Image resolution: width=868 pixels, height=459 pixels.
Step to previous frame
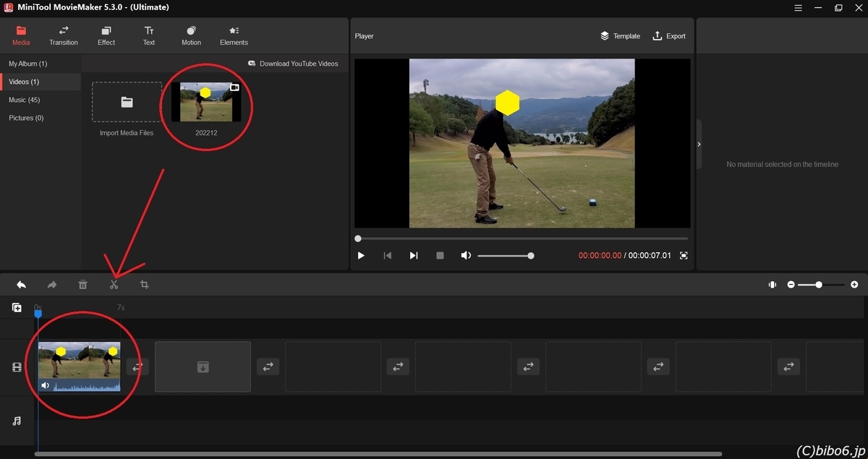point(388,256)
